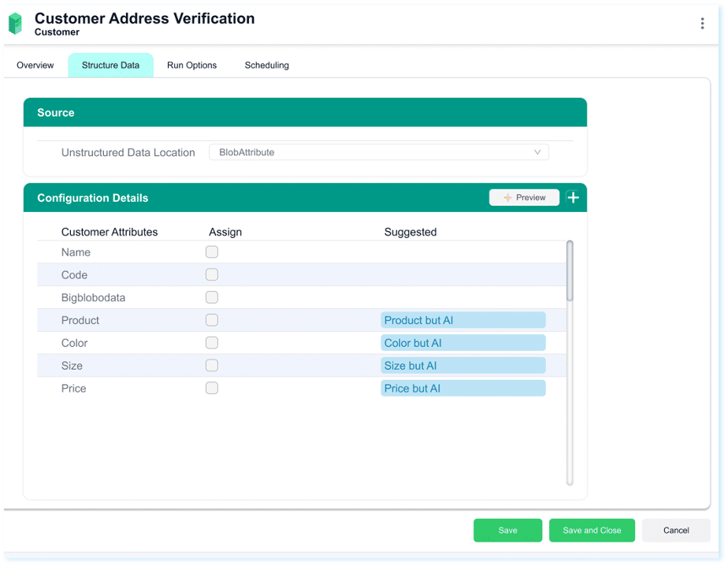Image resolution: width=728 pixels, height=566 pixels.
Task: Tick the Assign checkbox for Code
Action: click(212, 274)
